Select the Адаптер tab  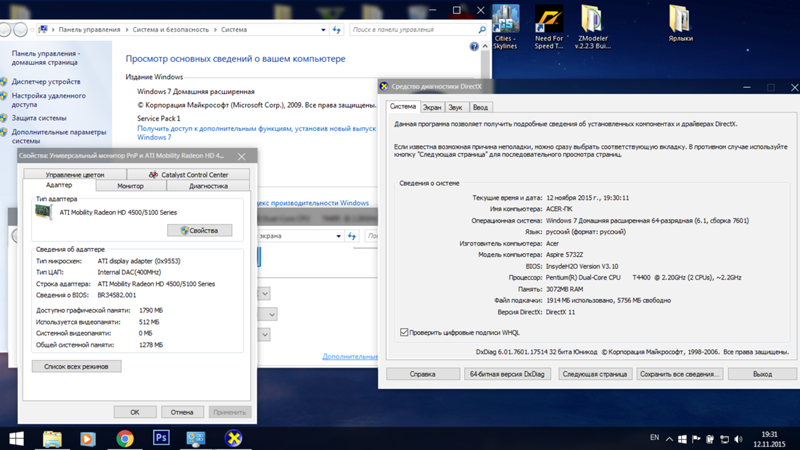pyautogui.click(x=59, y=185)
